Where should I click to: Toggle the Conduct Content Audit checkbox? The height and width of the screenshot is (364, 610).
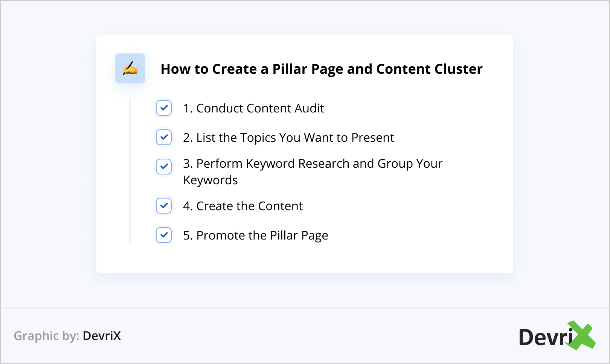pyautogui.click(x=164, y=108)
